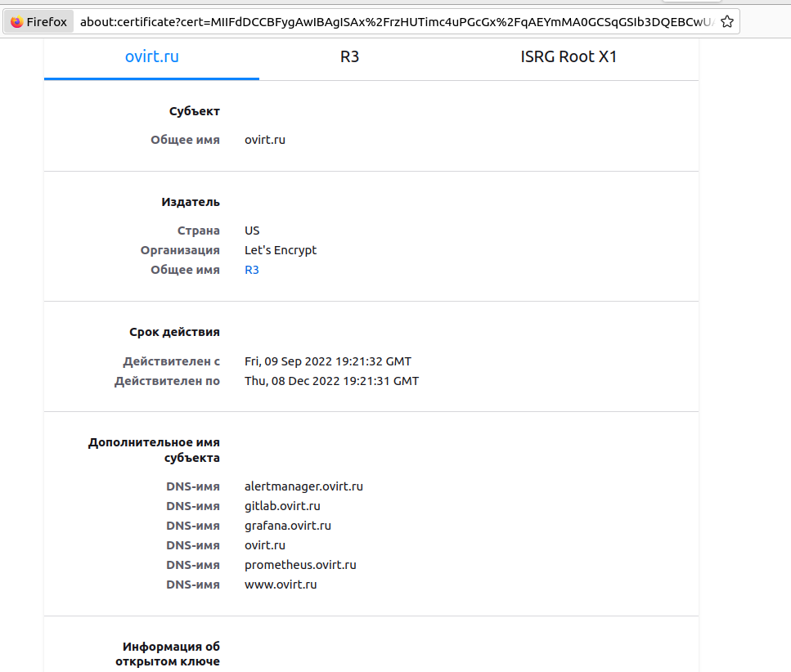This screenshot has width=791, height=672.
Task: Click the Дополнительное имя субъекта heading
Action: (x=154, y=450)
